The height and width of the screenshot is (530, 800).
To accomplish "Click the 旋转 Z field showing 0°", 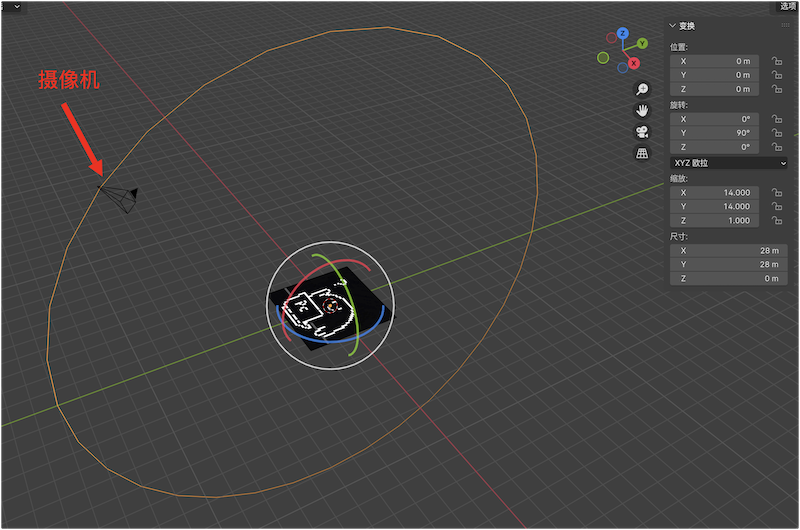I will 714,147.
